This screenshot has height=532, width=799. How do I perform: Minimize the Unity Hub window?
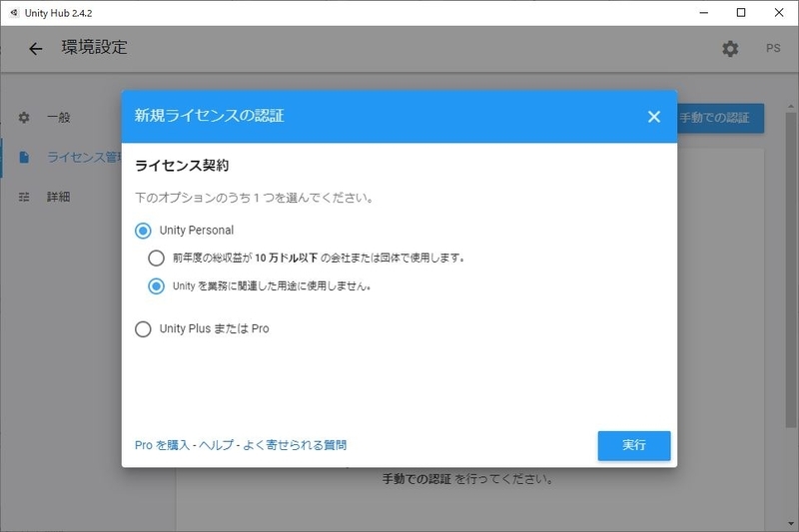(x=704, y=13)
